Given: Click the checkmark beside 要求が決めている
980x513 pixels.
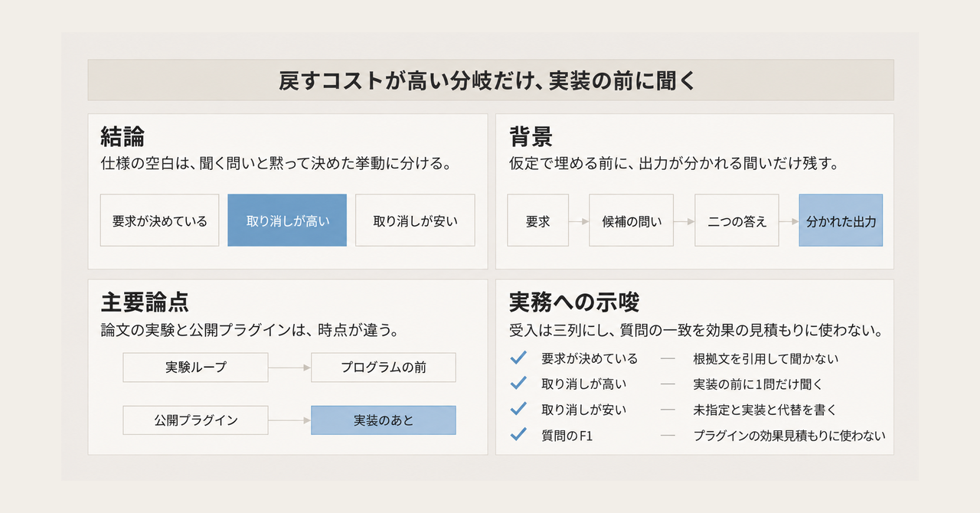Looking at the screenshot, I should coord(518,357).
